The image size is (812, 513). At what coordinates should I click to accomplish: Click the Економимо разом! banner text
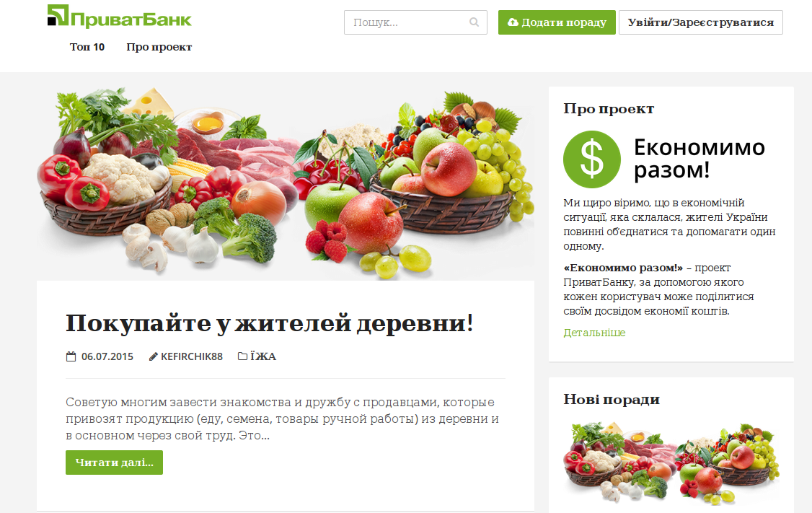[x=699, y=159]
